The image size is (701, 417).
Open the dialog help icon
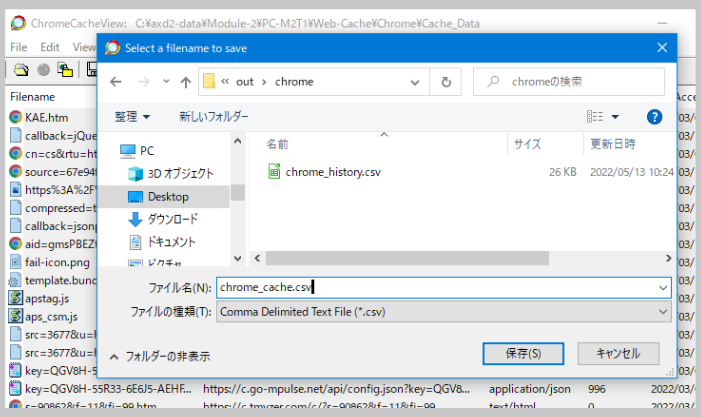[654, 117]
